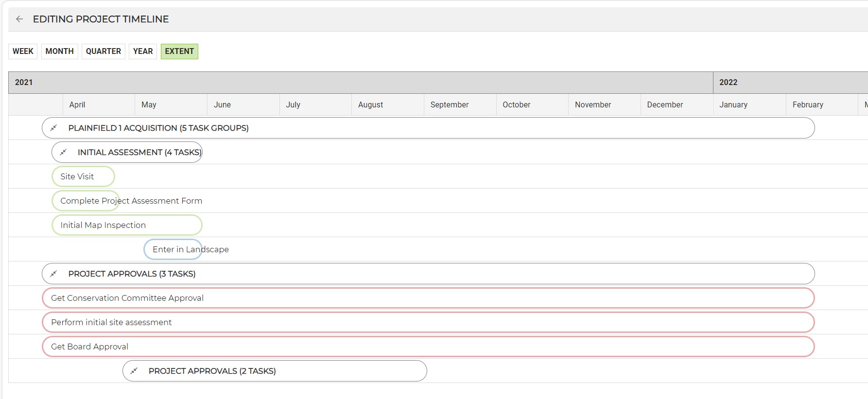
Task: Switch to Week view
Action: (x=23, y=52)
